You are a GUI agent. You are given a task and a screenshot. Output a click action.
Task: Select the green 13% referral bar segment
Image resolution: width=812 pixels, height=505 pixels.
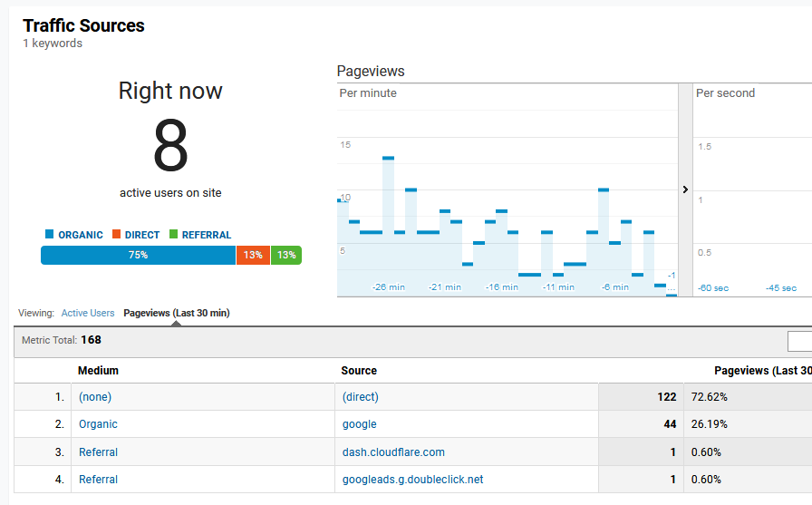pyautogui.click(x=286, y=256)
